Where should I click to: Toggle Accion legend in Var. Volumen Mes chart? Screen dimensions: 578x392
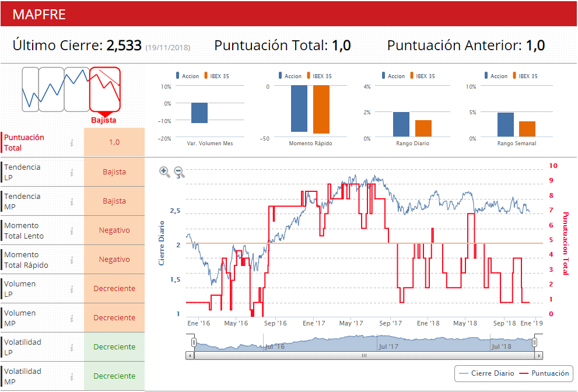tap(188, 76)
